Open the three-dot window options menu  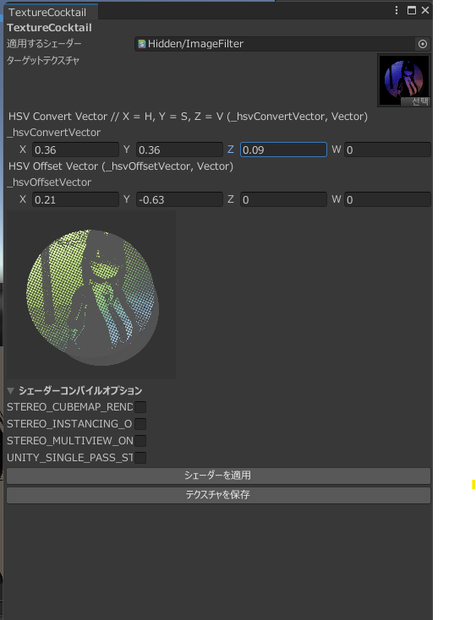pyautogui.click(x=396, y=11)
